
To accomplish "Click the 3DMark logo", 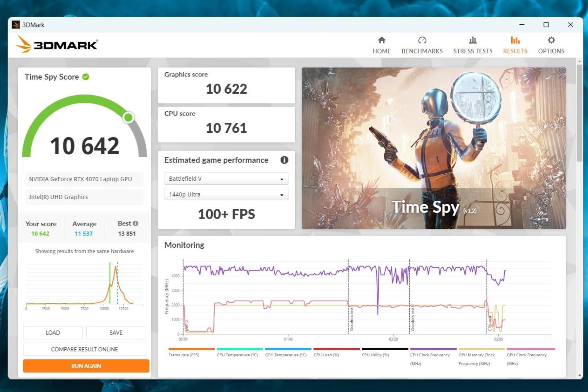I will point(57,44).
